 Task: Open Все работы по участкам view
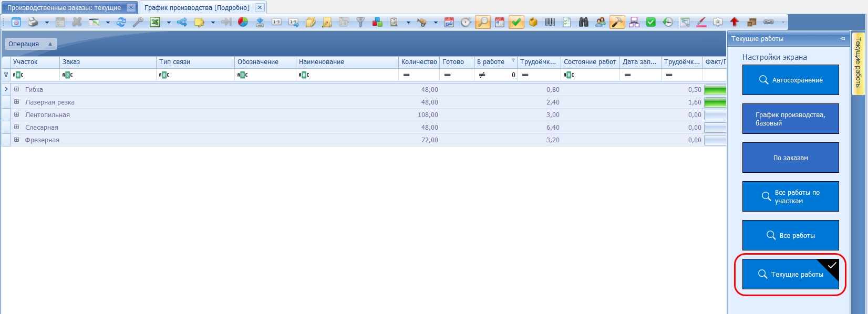[x=790, y=196]
